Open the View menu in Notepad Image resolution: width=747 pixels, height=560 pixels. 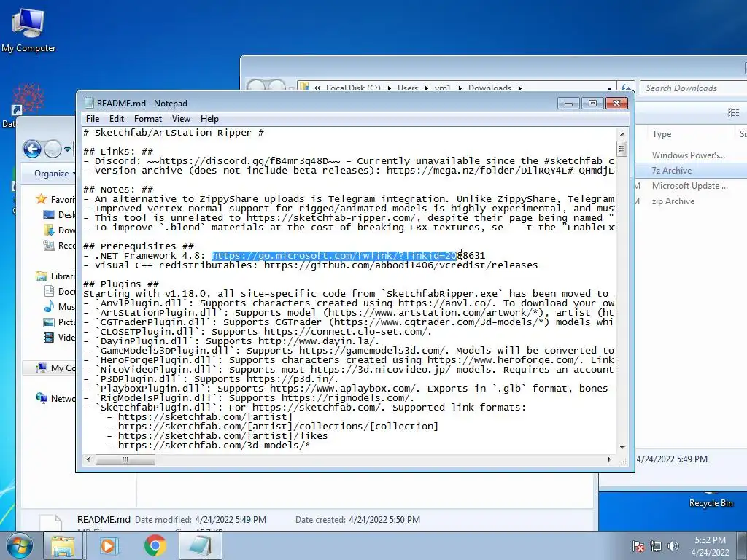[181, 119]
